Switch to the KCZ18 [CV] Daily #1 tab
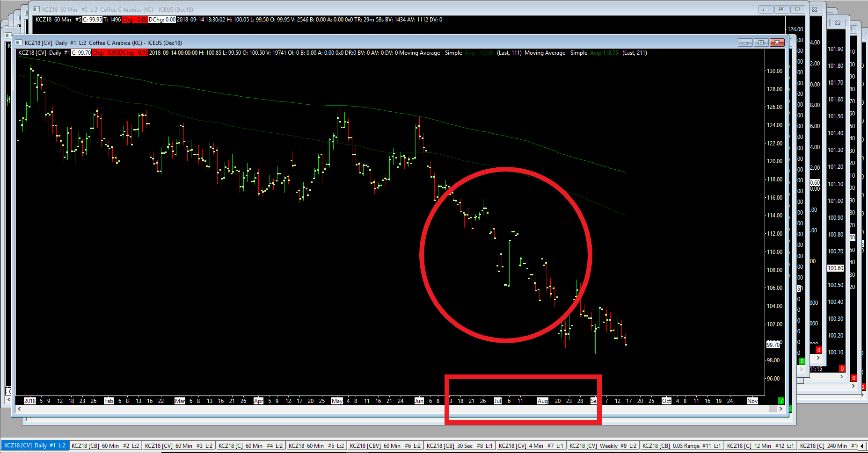The image size is (868, 453). pos(35,446)
